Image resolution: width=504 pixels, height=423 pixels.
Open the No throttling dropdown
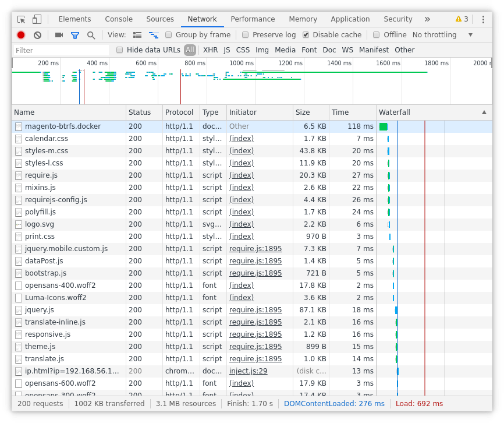pos(434,34)
